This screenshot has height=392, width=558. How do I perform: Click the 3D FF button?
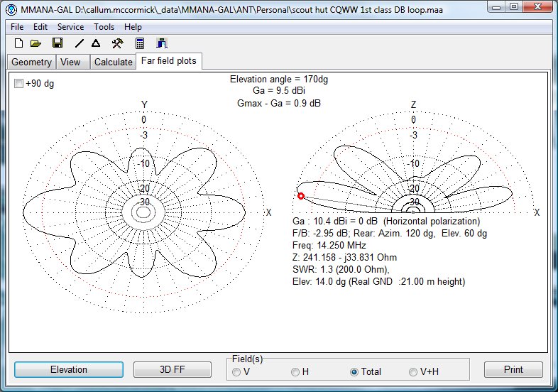tap(173, 370)
